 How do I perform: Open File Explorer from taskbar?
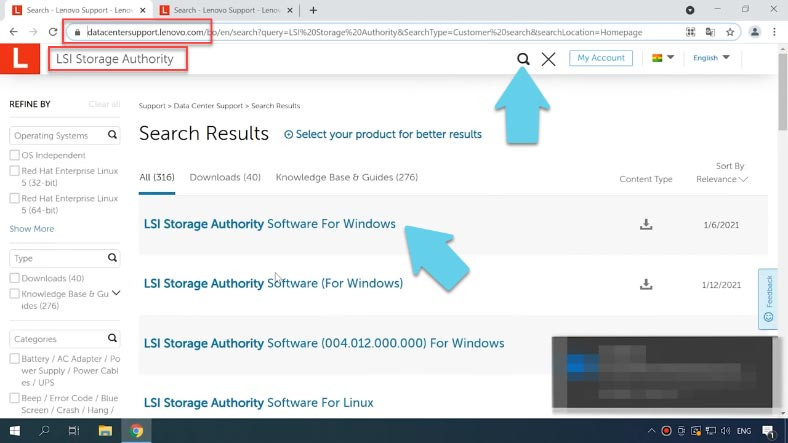[105, 431]
